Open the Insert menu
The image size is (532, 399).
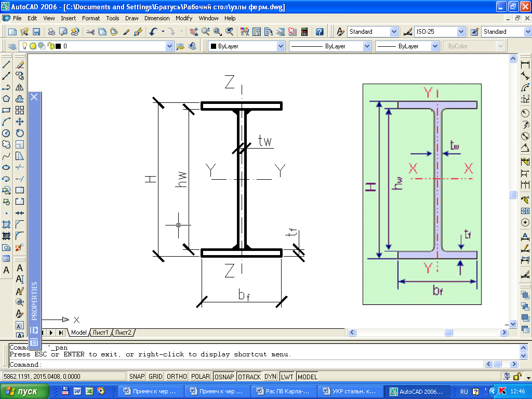point(68,18)
